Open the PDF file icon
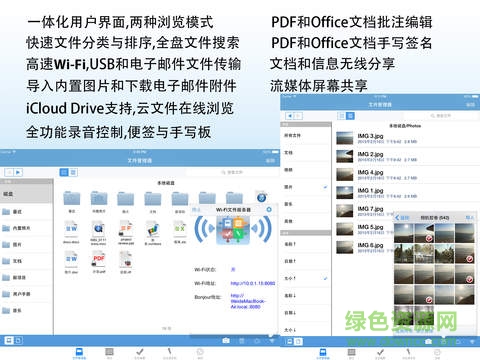Image resolution: width=480 pixels, height=360 pixels. (x=99, y=260)
